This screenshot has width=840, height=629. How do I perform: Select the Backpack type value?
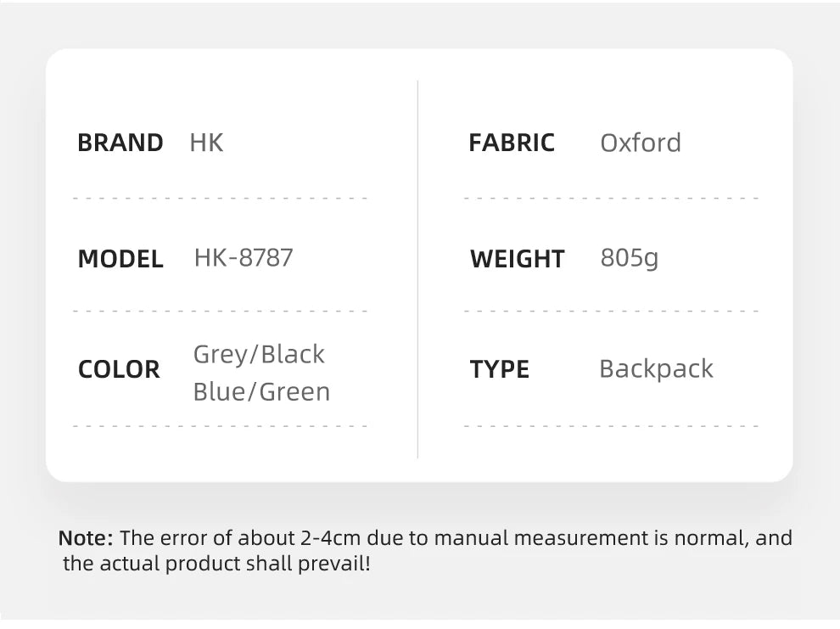(x=656, y=369)
